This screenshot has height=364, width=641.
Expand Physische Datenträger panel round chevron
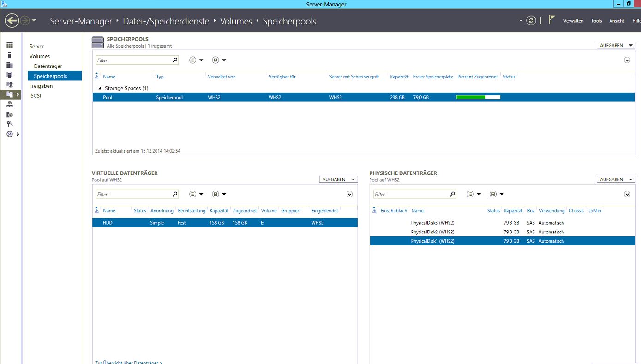point(627,194)
